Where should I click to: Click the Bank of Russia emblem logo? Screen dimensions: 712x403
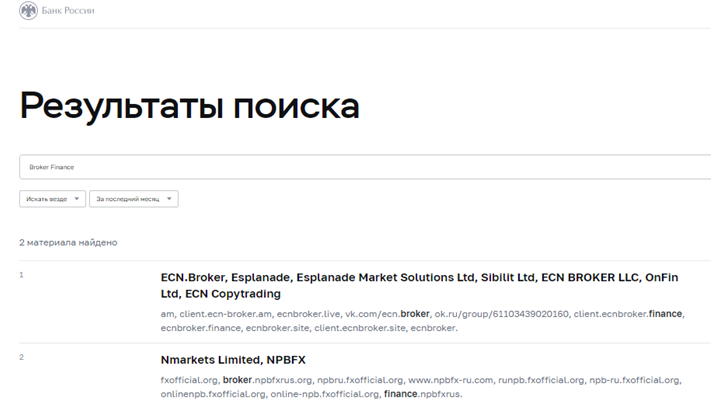(29, 10)
